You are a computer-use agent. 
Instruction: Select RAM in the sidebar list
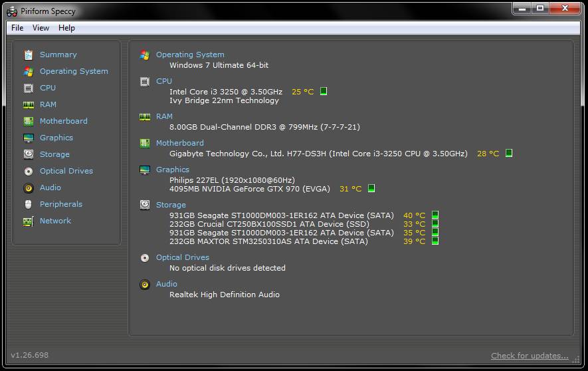(x=48, y=104)
